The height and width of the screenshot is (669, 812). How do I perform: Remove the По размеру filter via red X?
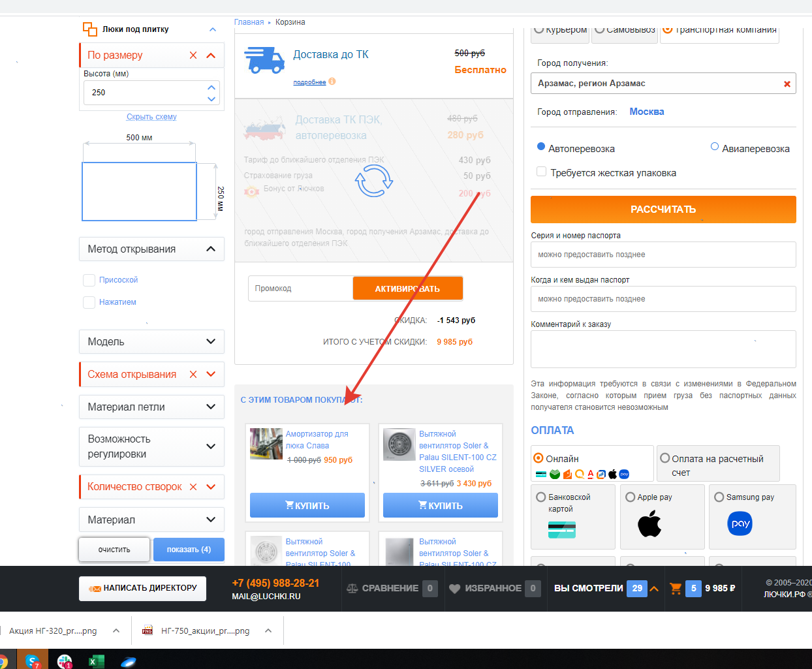pos(193,55)
